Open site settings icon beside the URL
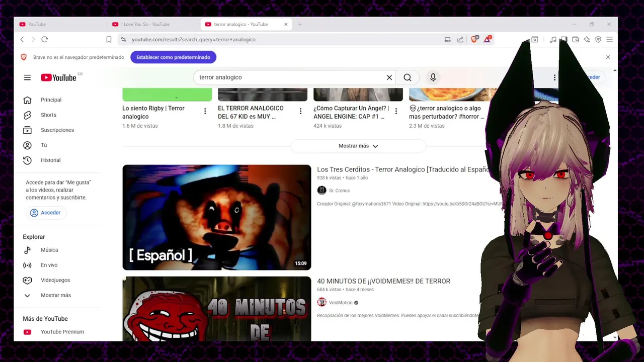Viewport: 644px width, 362px height. [x=123, y=39]
